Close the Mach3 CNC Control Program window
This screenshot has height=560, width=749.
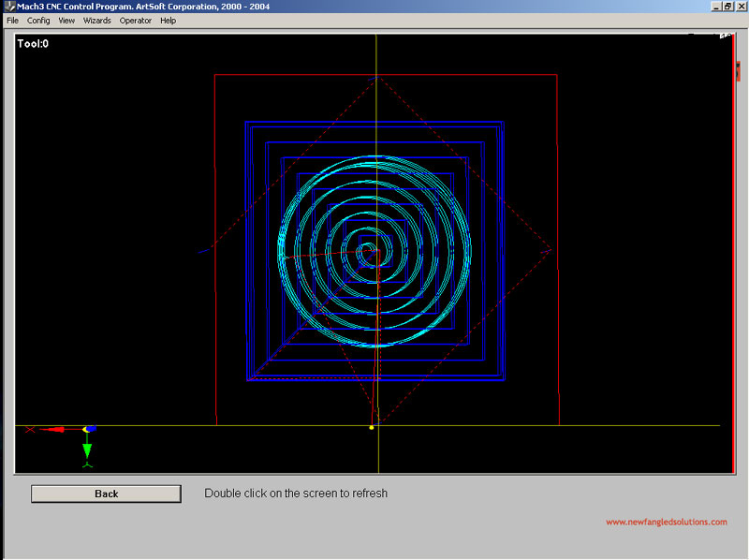click(x=741, y=7)
